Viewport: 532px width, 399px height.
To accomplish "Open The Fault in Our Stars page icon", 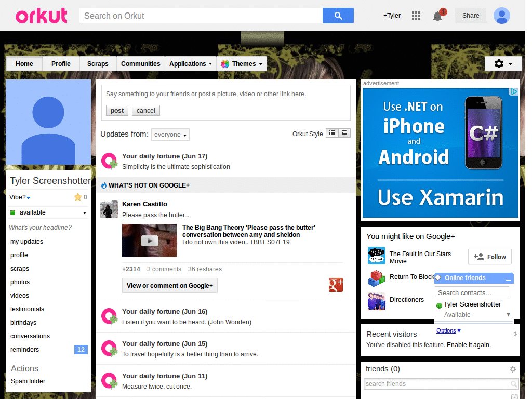I will coord(377,256).
